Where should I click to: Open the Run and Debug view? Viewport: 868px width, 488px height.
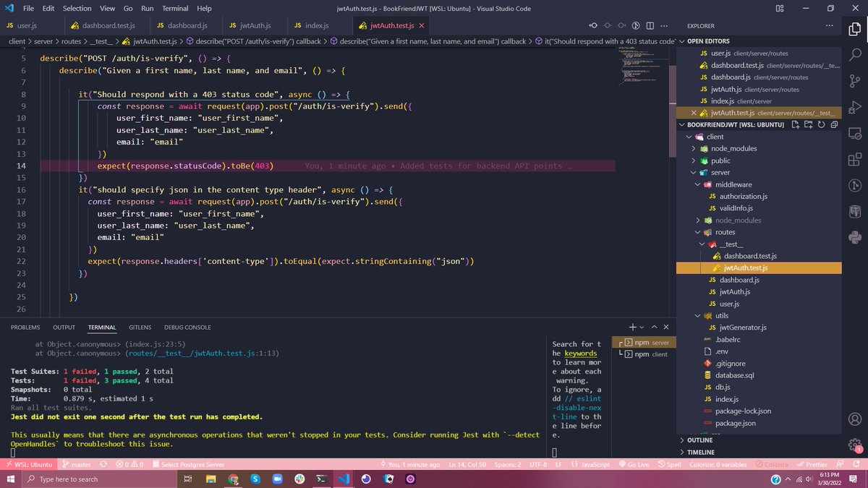(855, 107)
